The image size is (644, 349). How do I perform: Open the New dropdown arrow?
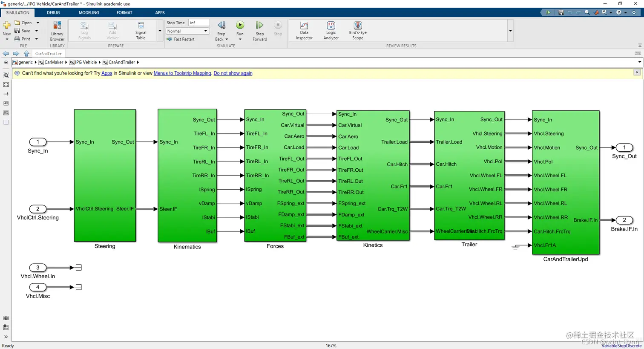pos(6,39)
